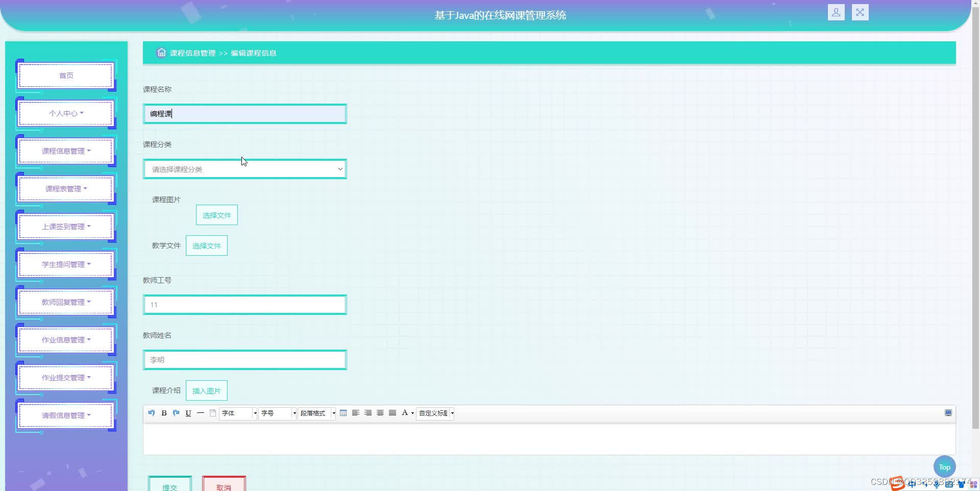Open the 请选择课程分类 category dropdown
Viewport: 980px width, 491px height.
[245, 169]
